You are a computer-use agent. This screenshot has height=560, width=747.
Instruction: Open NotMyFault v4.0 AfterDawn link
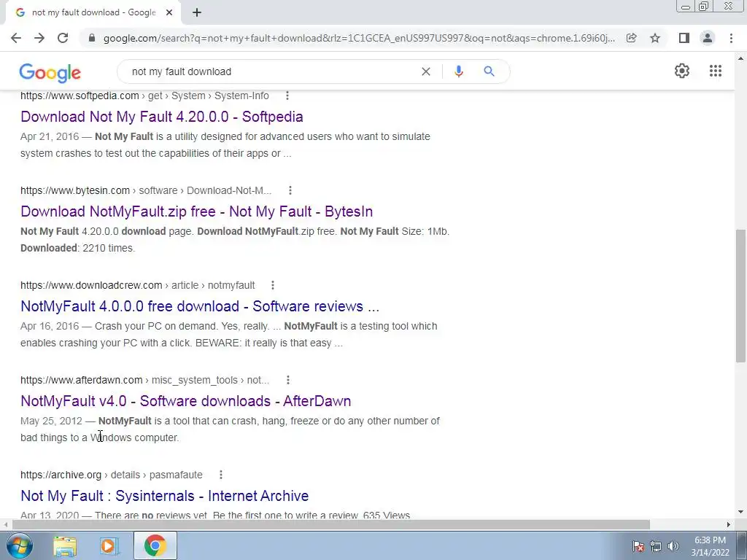point(186,401)
